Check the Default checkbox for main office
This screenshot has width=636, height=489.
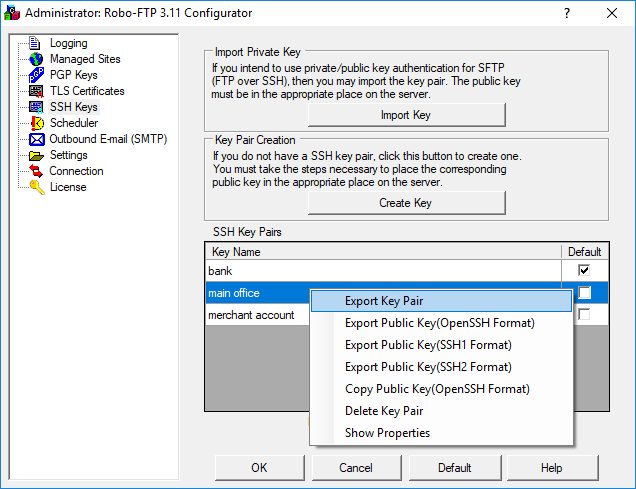[584, 293]
